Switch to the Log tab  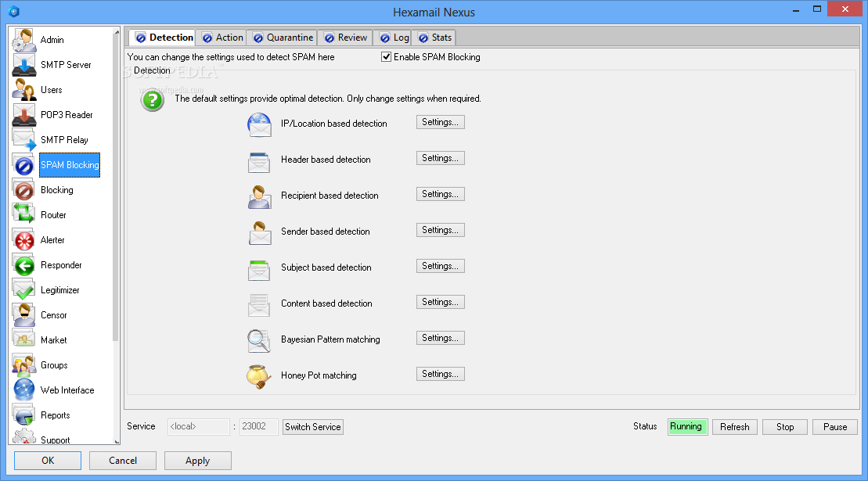coord(394,38)
